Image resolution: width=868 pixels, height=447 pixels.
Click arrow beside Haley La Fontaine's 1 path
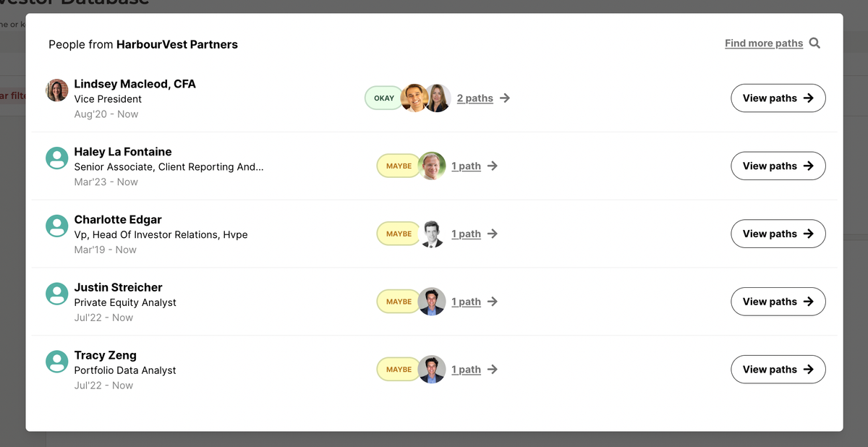(x=493, y=166)
